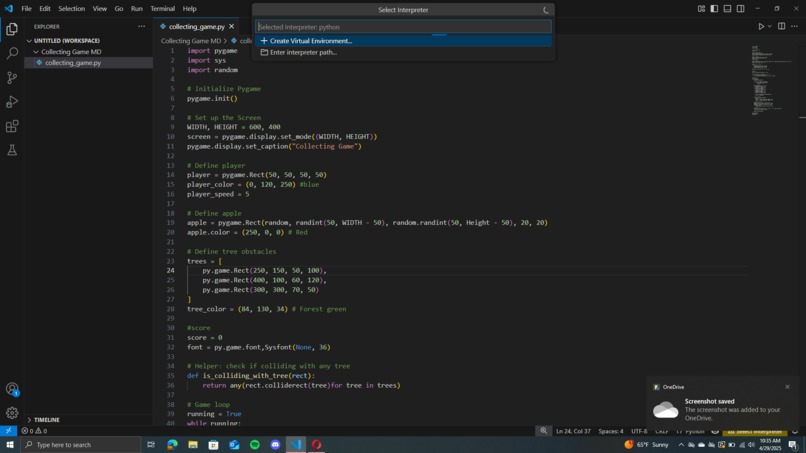Open the Extensions view

pos(12,126)
